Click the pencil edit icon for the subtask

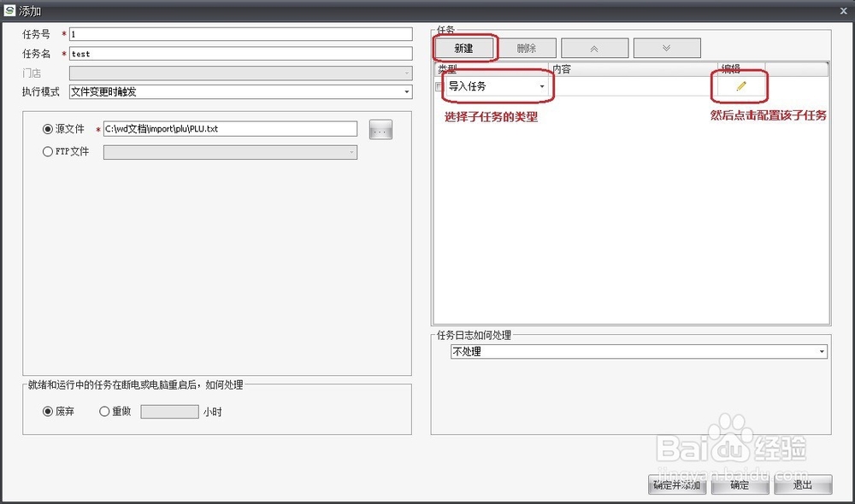pyautogui.click(x=740, y=86)
